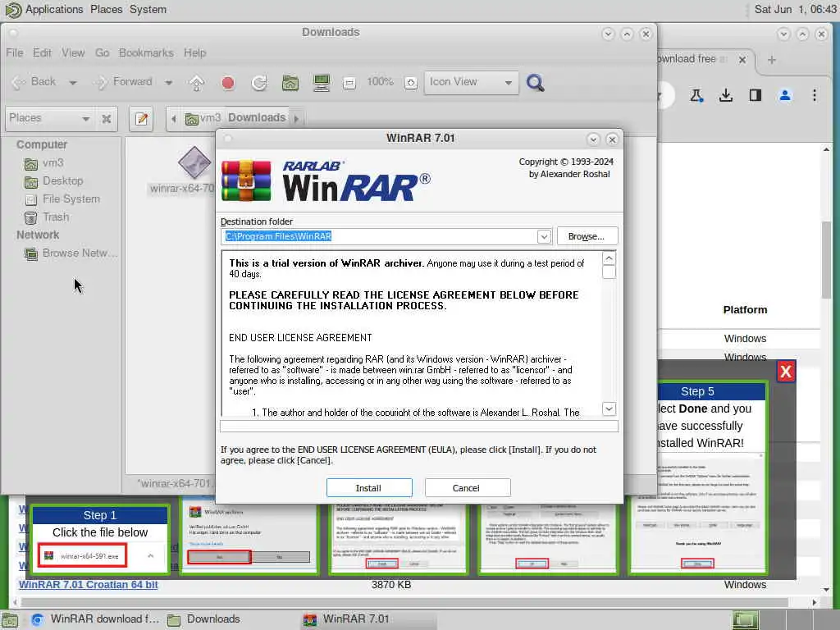840x630 pixels.
Task: Open a new browser tab
Action: point(772,60)
